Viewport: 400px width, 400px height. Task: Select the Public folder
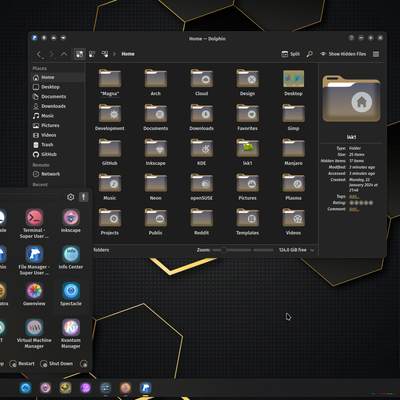pos(156,222)
